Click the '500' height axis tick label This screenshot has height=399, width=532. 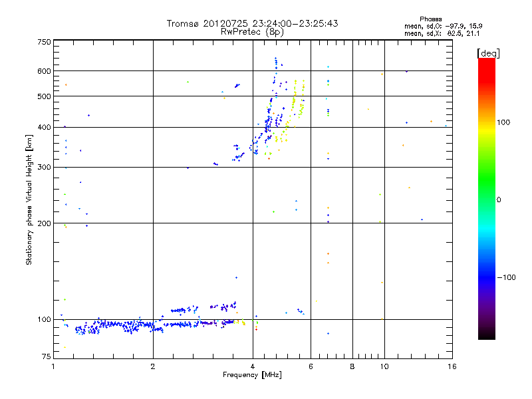click(x=45, y=96)
